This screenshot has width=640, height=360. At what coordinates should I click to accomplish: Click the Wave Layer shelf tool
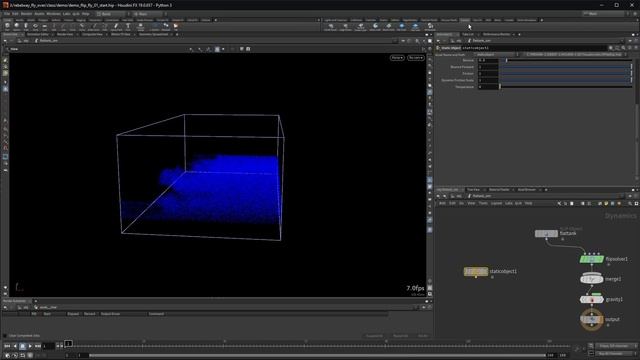coord(375,27)
